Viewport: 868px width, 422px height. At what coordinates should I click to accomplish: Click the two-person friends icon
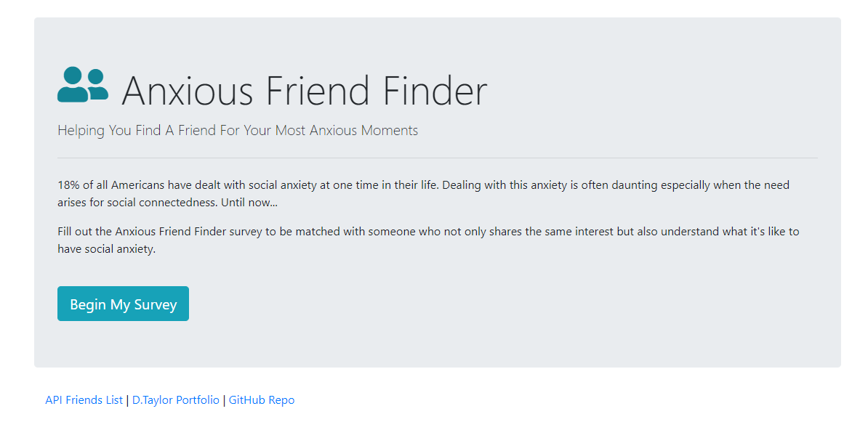point(82,85)
